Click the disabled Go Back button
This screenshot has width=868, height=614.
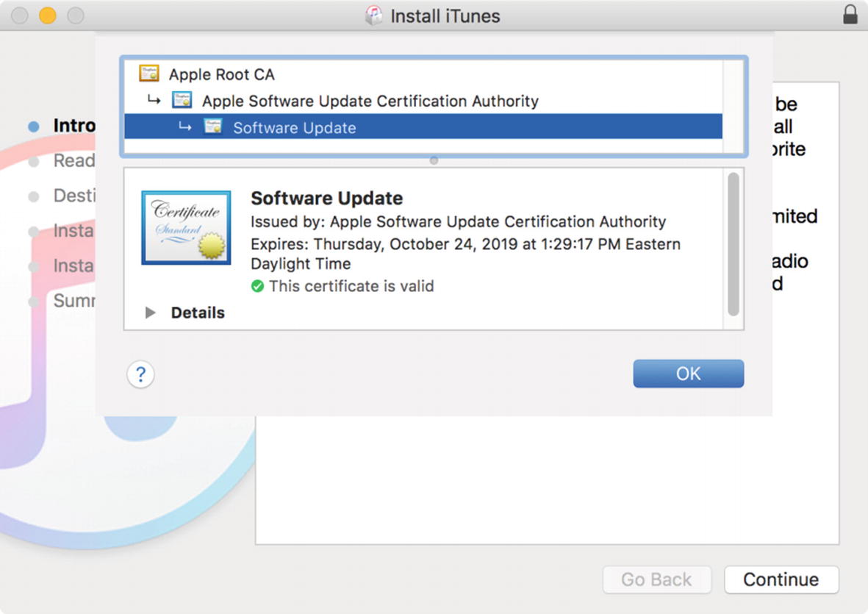(x=656, y=579)
